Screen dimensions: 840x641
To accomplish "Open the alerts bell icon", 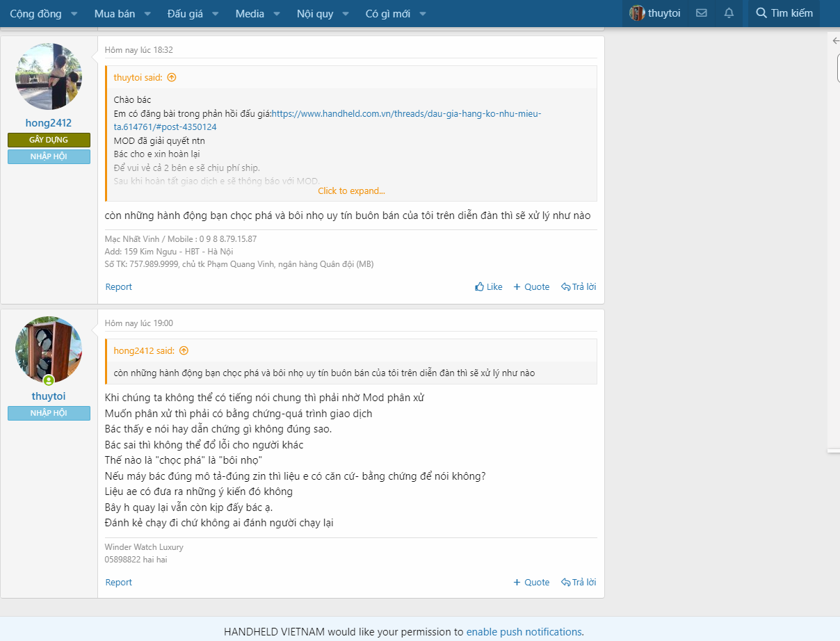I will coord(729,13).
